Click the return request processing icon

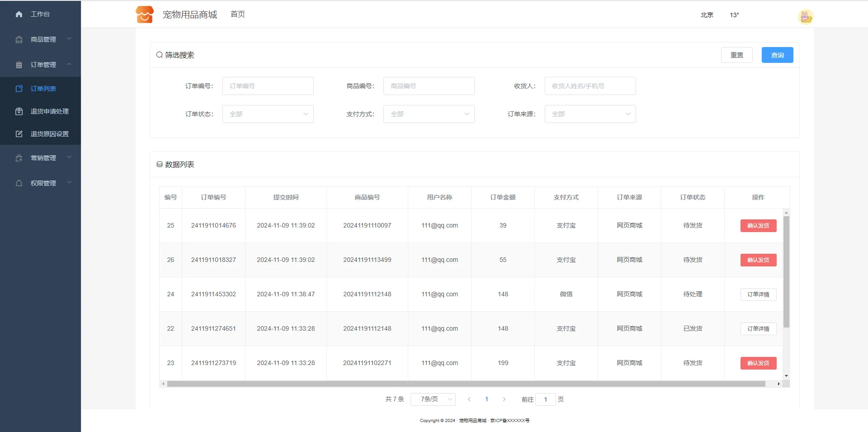point(19,111)
